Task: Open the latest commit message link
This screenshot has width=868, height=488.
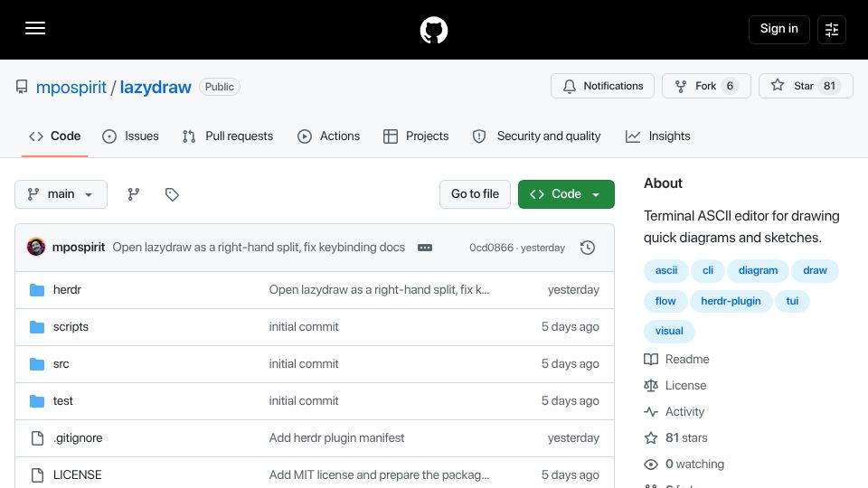Action: click(x=259, y=248)
